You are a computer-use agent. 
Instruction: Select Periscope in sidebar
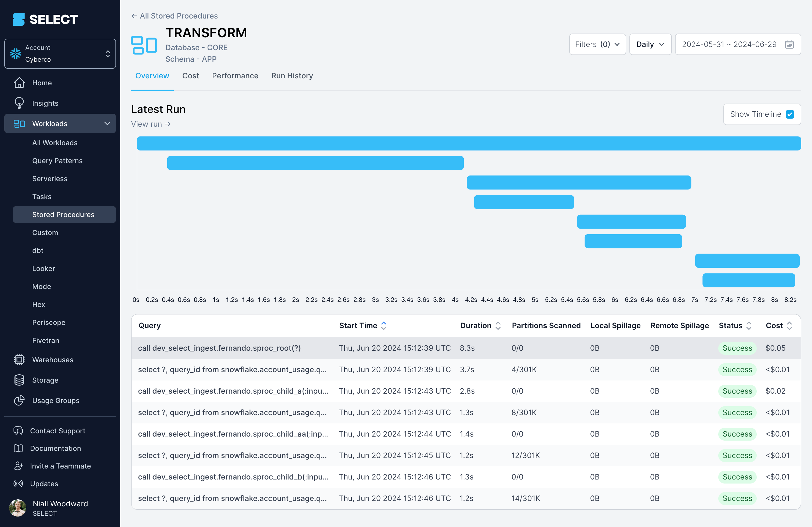click(49, 323)
